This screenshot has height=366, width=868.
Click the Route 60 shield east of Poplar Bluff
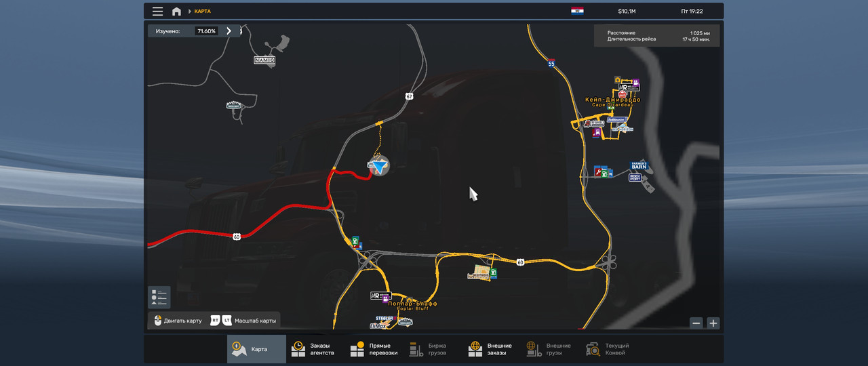click(519, 262)
